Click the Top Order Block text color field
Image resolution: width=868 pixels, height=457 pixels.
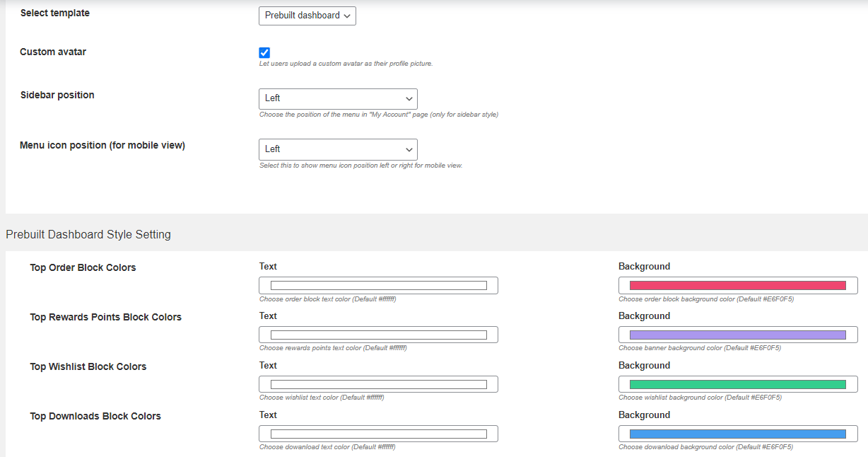[378, 285]
